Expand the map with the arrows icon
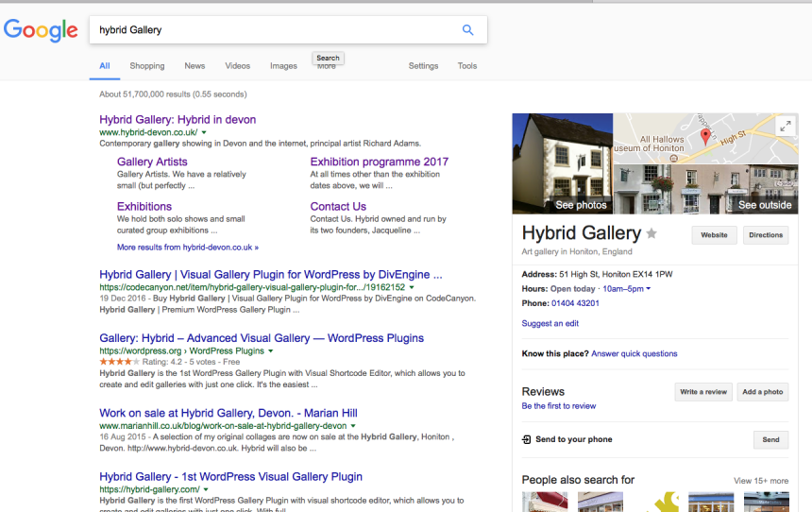 786,126
